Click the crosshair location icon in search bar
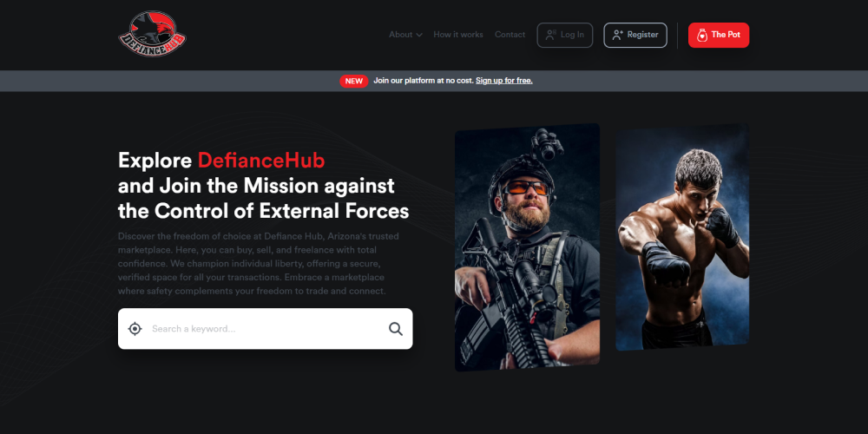Screen dimensions: 868x434 pos(135,329)
